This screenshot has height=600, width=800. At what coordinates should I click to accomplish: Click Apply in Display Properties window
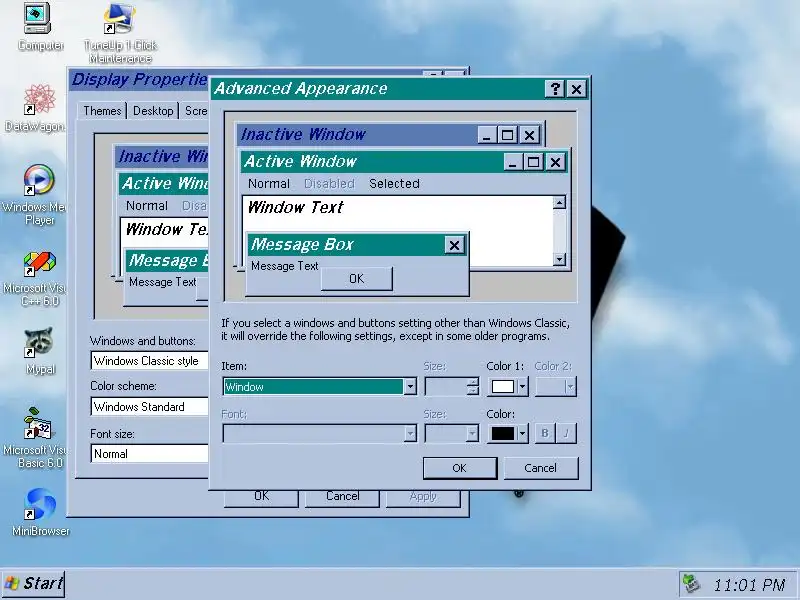(x=423, y=498)
